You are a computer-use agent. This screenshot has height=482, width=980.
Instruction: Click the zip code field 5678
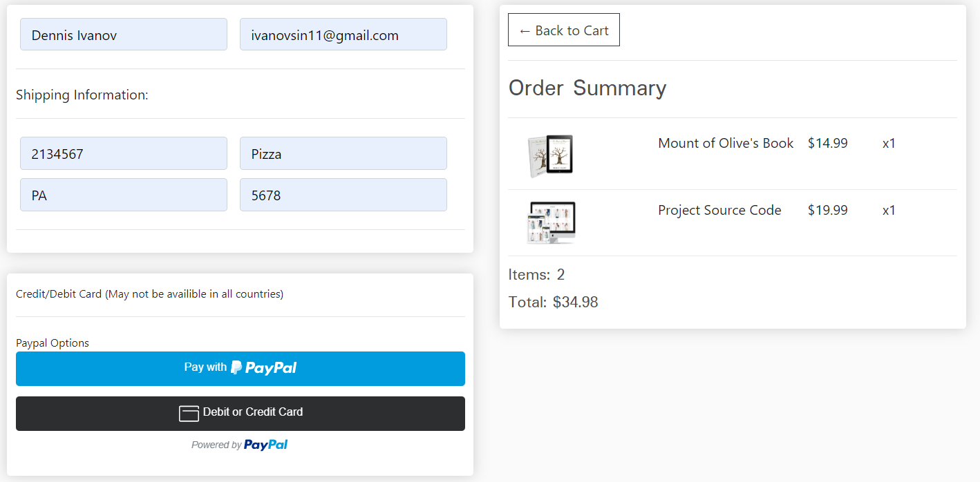pyautogui.click(x=343, y=195)
